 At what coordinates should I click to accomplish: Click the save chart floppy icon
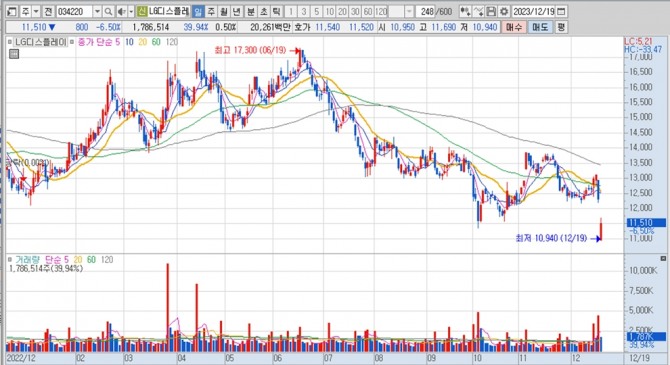pos(491,12)
